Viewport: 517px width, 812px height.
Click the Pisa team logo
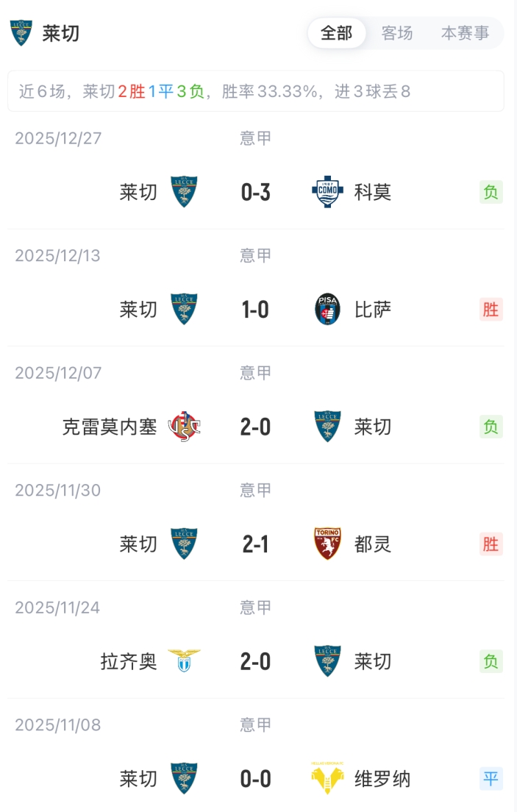click(327, 310)
